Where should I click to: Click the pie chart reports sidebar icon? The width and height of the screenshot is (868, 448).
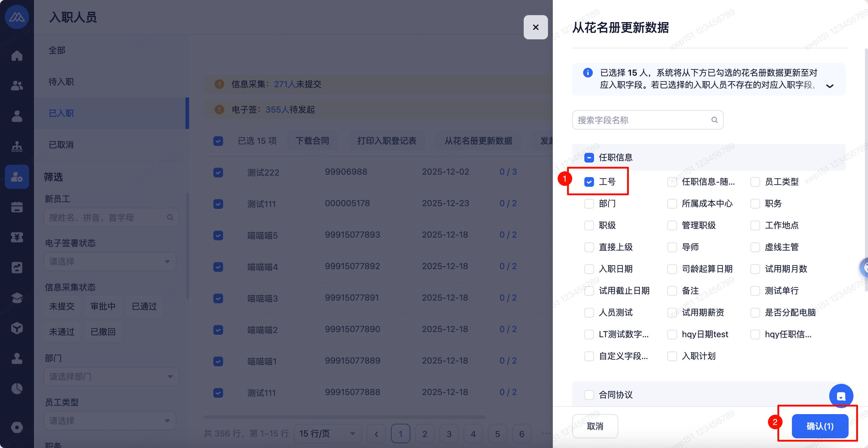click(17, 388)
